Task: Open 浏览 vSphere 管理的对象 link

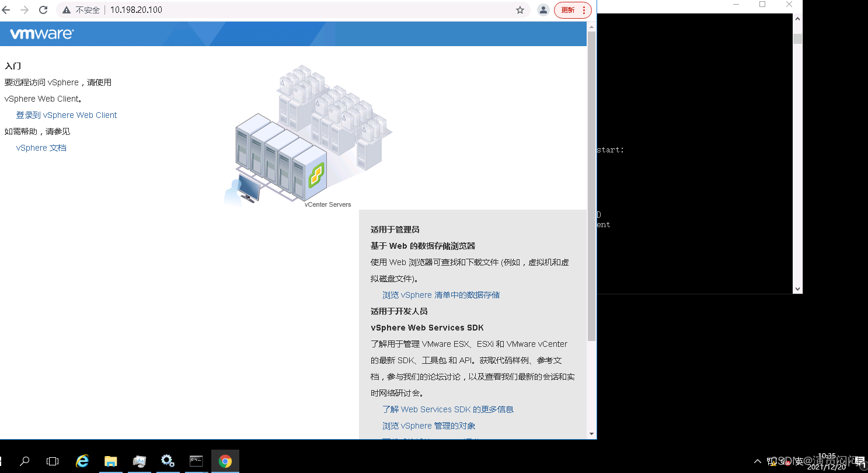Action: [x=428, y=426]
